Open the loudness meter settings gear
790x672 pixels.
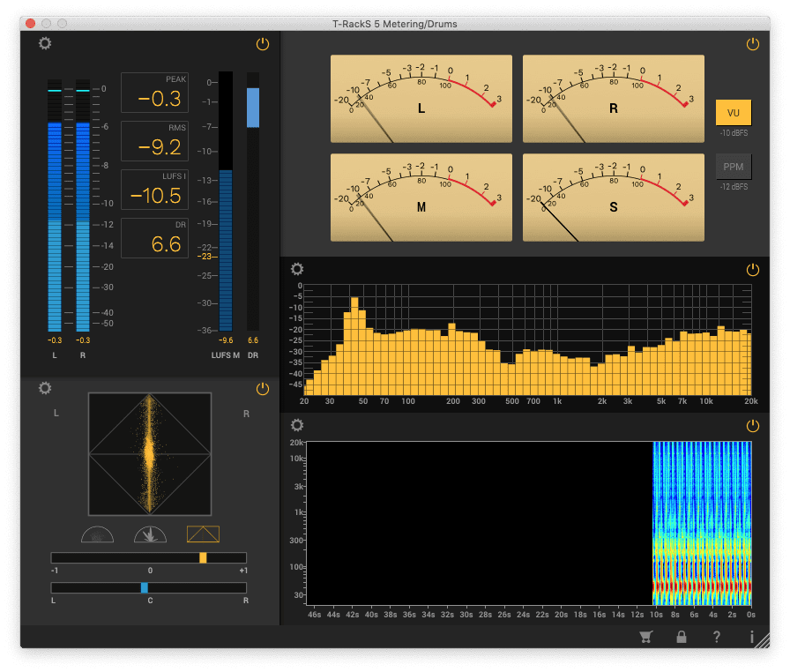(x=45, y=43)
